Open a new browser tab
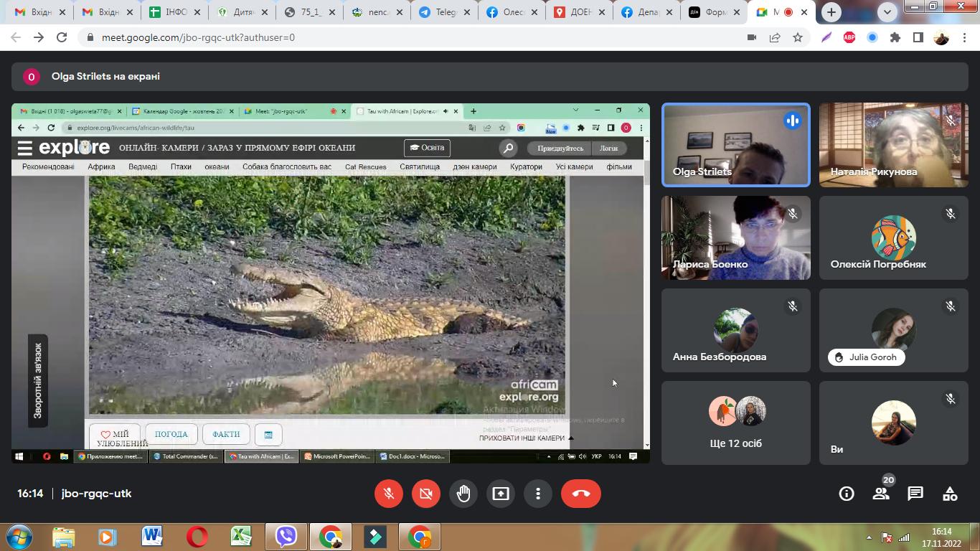The image size is (980, 551). click(x=831, y=12)
